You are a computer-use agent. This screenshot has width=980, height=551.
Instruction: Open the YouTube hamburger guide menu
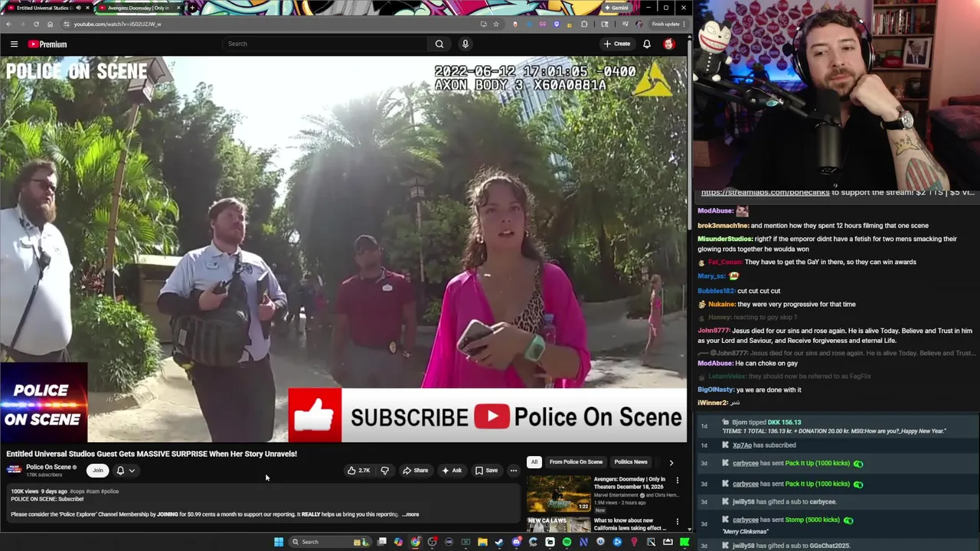[14, 44]
